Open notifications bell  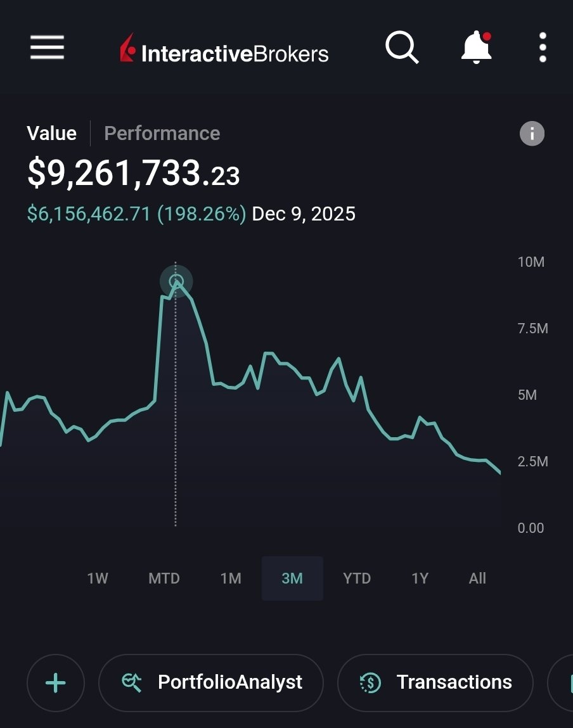click(x=477, y=48)
